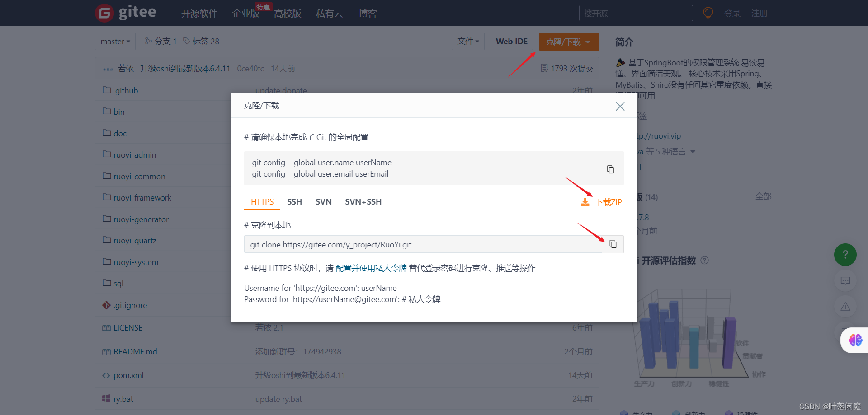
Task: Switch to the SVN tab
Action: (324, 202)
